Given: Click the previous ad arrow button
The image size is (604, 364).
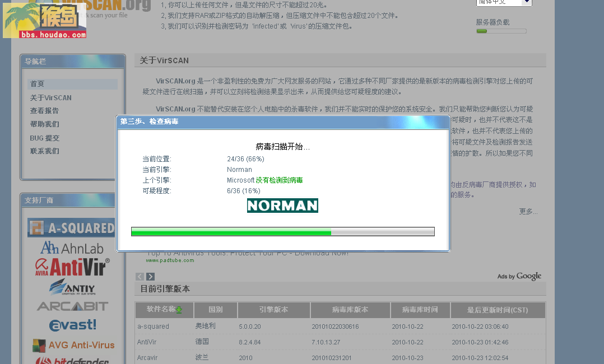Looking at the screenshot, I should tap(140, 277).
